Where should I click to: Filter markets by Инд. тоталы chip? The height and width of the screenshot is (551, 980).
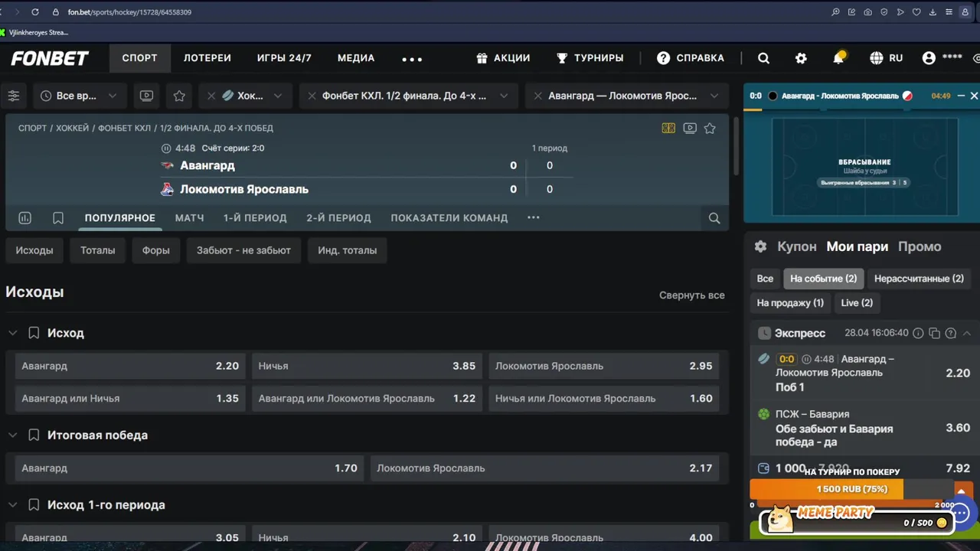coord(348,250)
